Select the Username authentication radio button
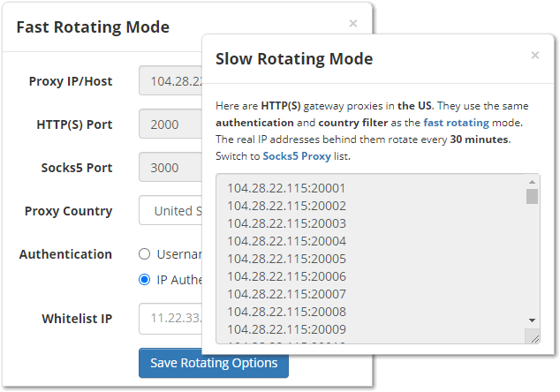Screen dimensions: 560x392 tap(144, 254)
